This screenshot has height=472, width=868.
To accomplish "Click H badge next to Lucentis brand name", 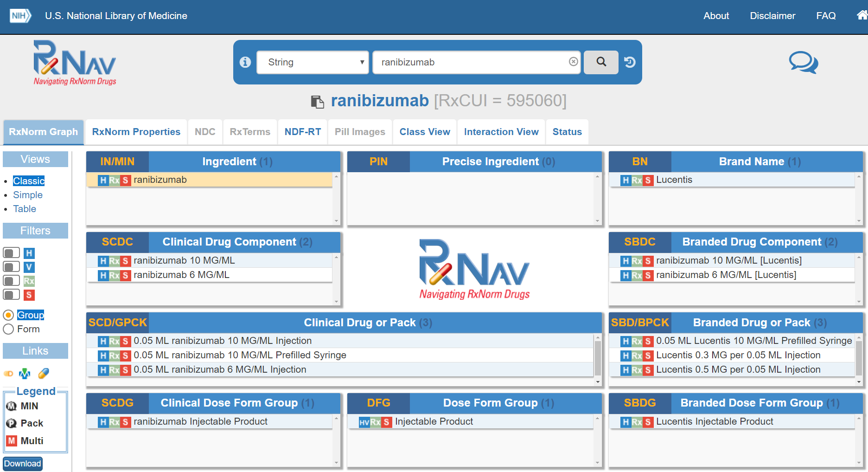I will pyautogui.click(x=626, y=180).
